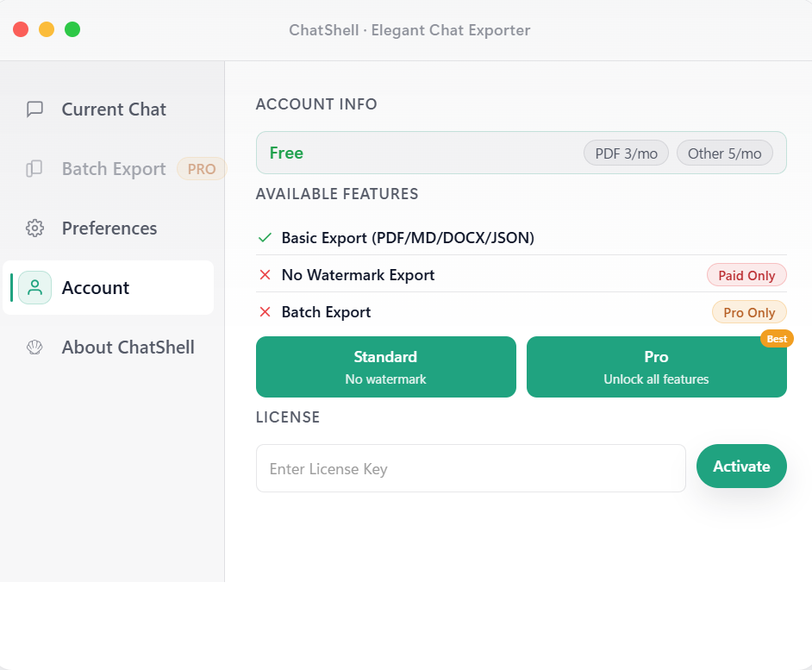The image size is (812, 670).
Task: Click the PDF 3/mo quota badge
Action: coord(627,153)
